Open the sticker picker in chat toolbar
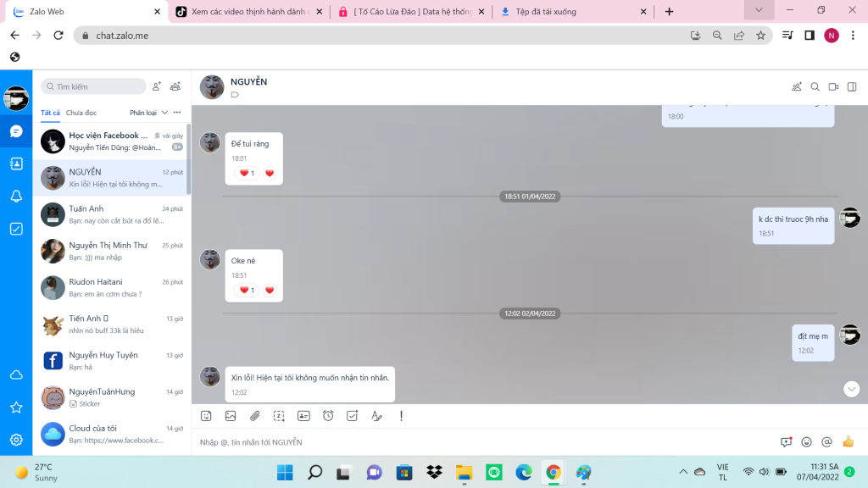Screen dimensions: 868x488 coord(206,416)
